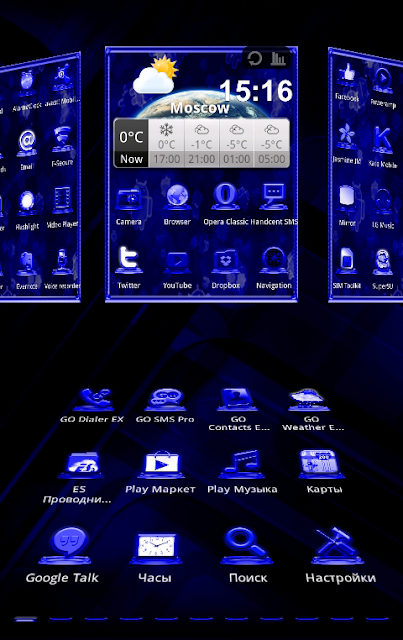Open Dropbox on center screen
403x640 pixels.
pyautogui.click(x=225, y=269)
